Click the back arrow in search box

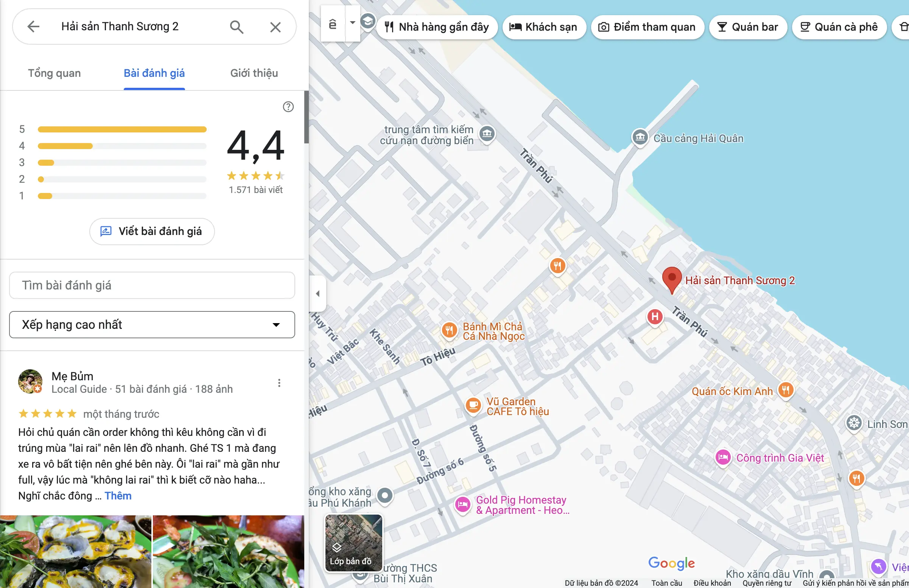(34, 26)
